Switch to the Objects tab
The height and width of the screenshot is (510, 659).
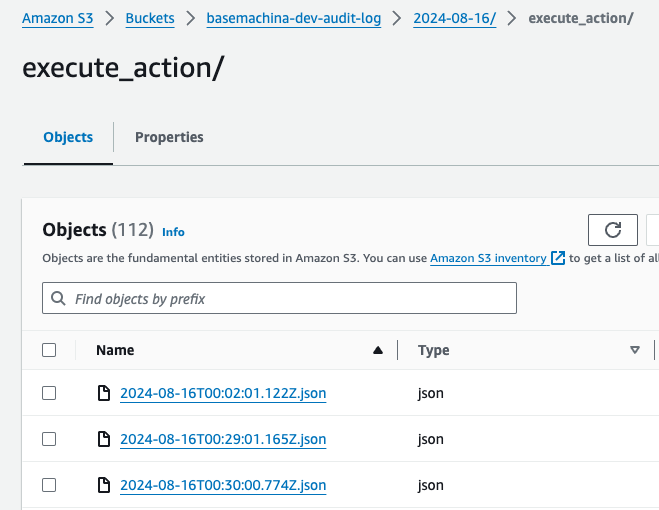(x=68, y=137)
